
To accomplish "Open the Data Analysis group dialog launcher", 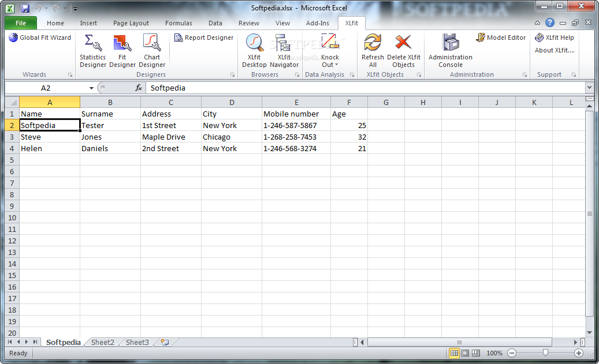I will click(352, 75).
